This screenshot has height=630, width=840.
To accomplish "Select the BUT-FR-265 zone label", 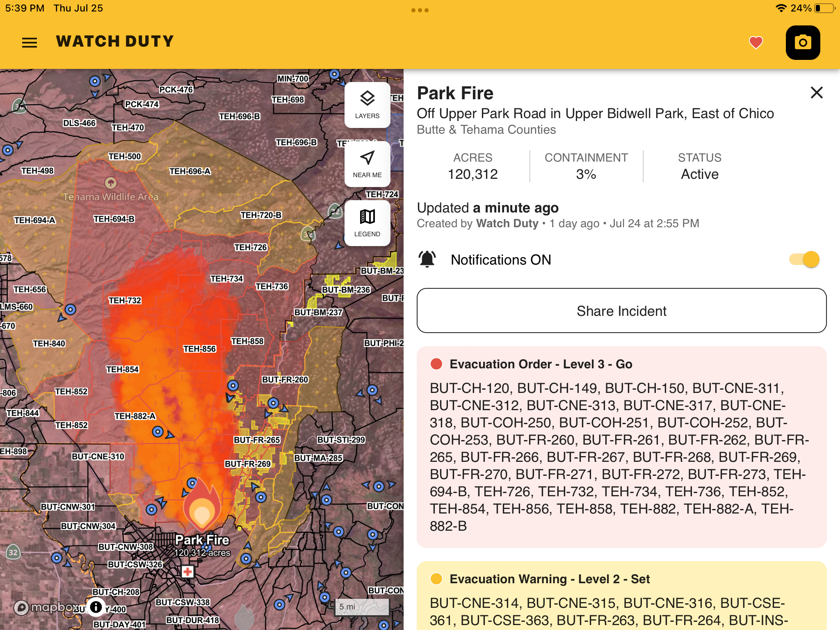I will coord(257,440).
